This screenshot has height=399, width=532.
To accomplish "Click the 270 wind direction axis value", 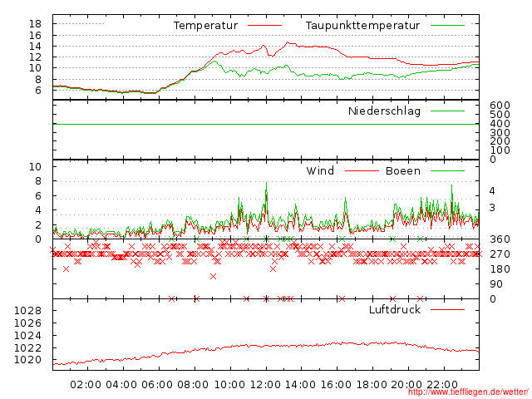I will [500, 254].
